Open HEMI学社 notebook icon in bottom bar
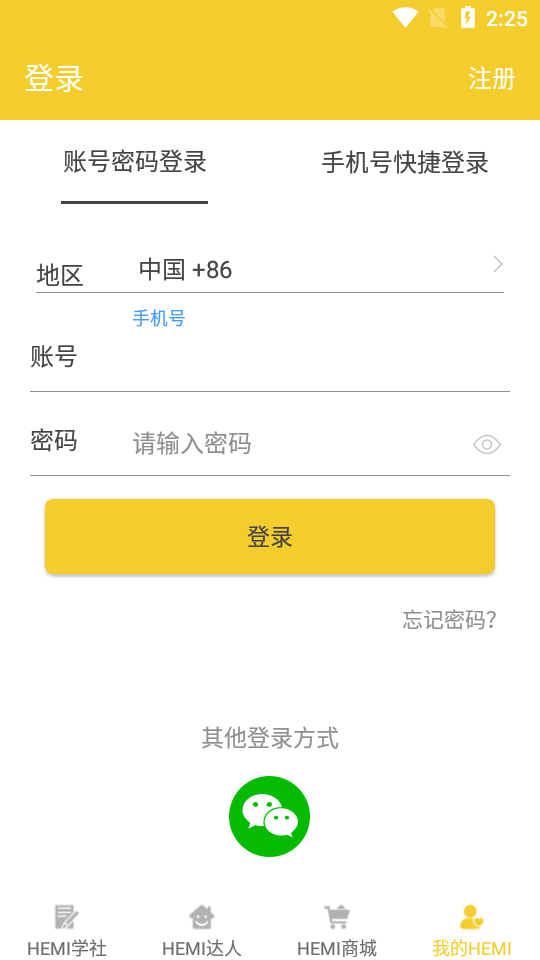540x960 pixels. pyautogui.click(x=66, y=917)
